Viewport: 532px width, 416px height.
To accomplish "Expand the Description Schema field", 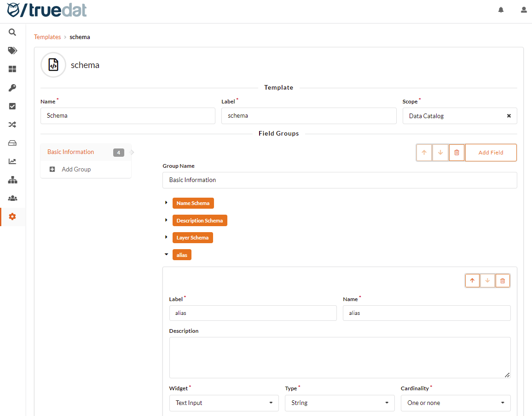I will pos(166,220).
